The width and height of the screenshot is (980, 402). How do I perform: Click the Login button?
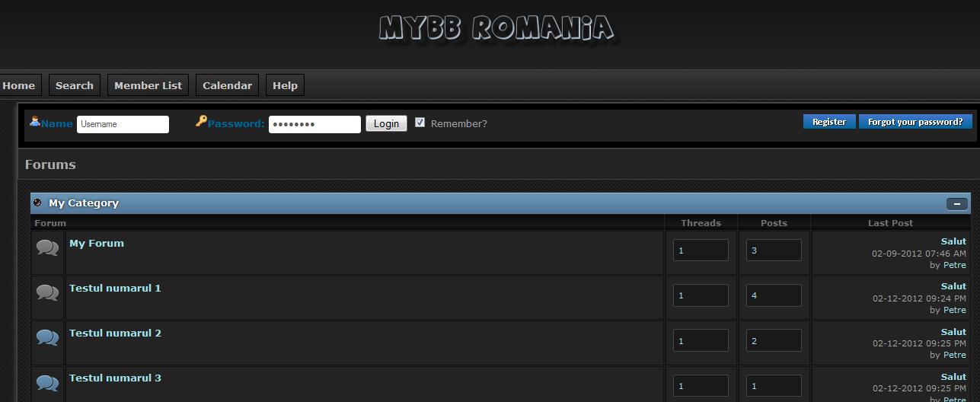click(386, 123)
